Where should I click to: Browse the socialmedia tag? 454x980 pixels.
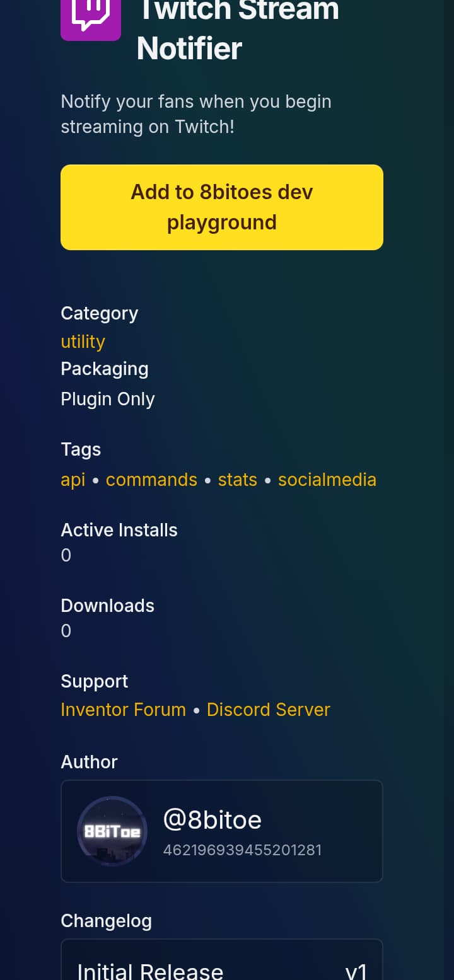pos(327,480)
